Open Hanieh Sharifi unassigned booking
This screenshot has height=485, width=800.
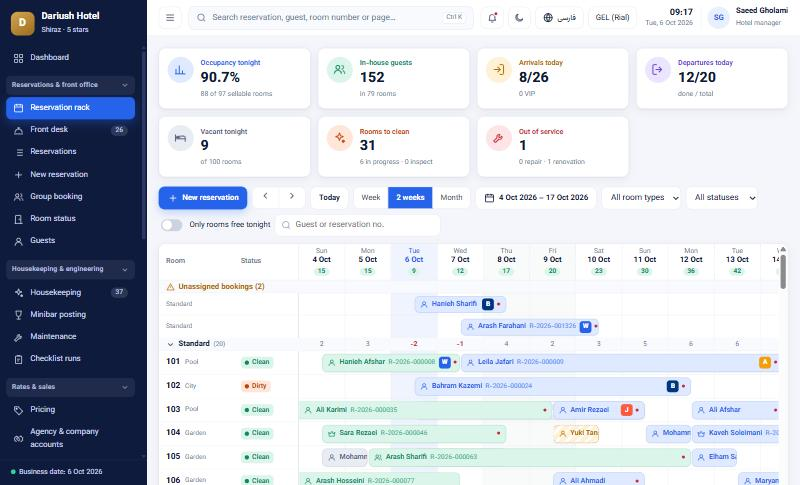click(x=461, y=304)
